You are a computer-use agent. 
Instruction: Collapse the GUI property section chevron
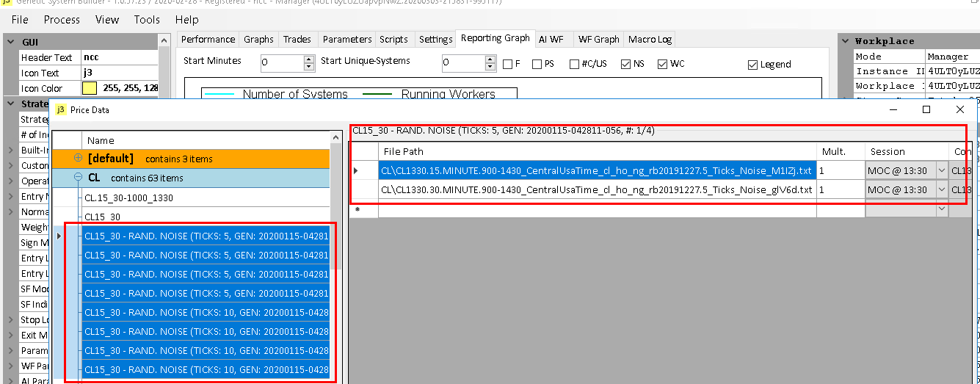click(12, 42)
